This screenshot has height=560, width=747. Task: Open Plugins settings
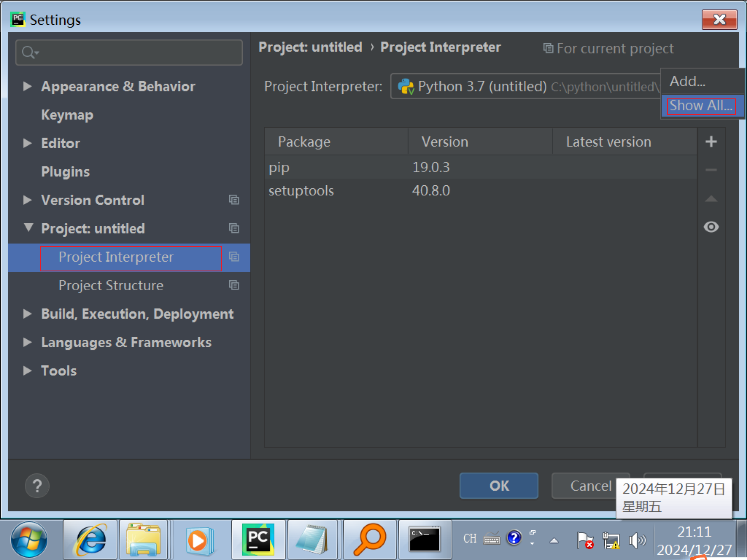click(65, 172)
